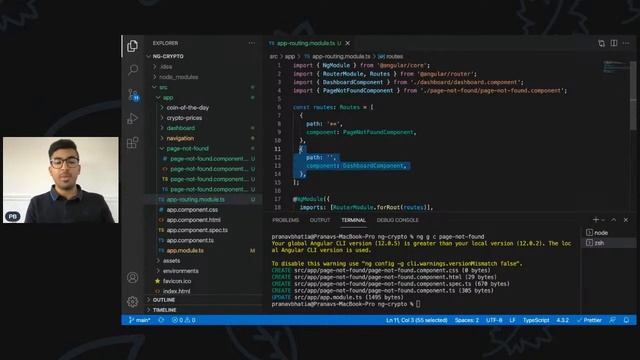Change the LF end-of-line sequence
The image size is (640, 360).
click(x=512, y=320)
